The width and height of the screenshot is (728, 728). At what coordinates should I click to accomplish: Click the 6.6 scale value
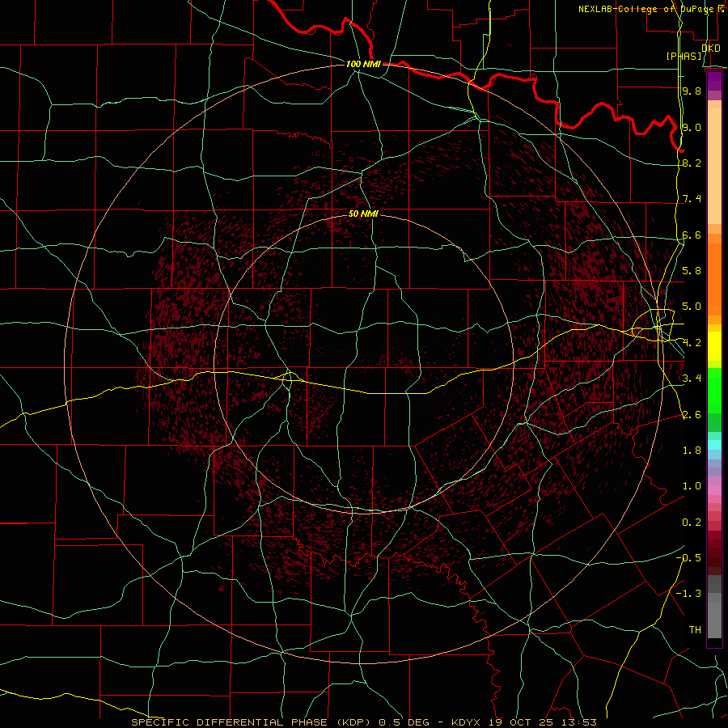pyautogui.click(x=692, y=235)
